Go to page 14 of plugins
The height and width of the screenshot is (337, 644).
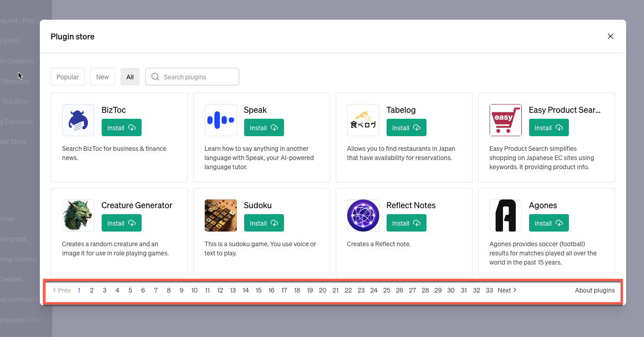(246, 290)
